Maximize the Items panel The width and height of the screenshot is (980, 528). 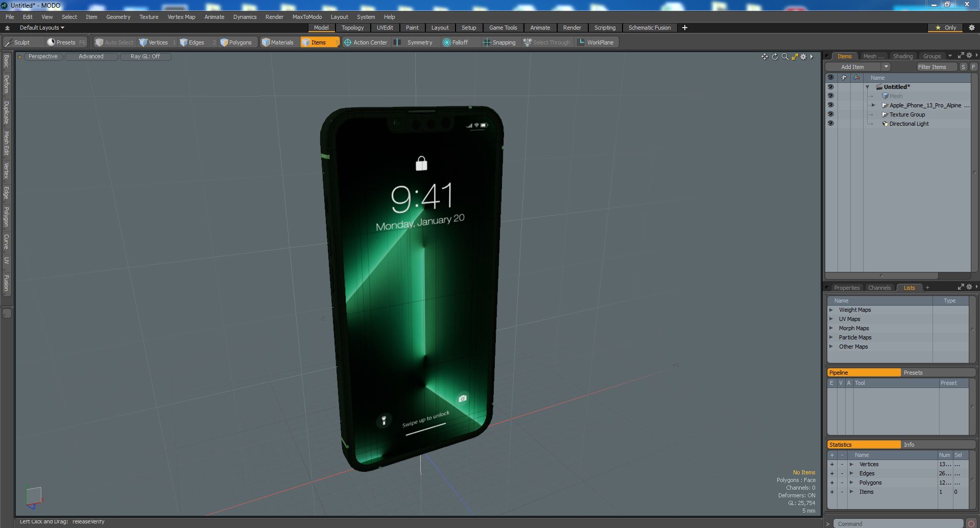coord(961,56)
